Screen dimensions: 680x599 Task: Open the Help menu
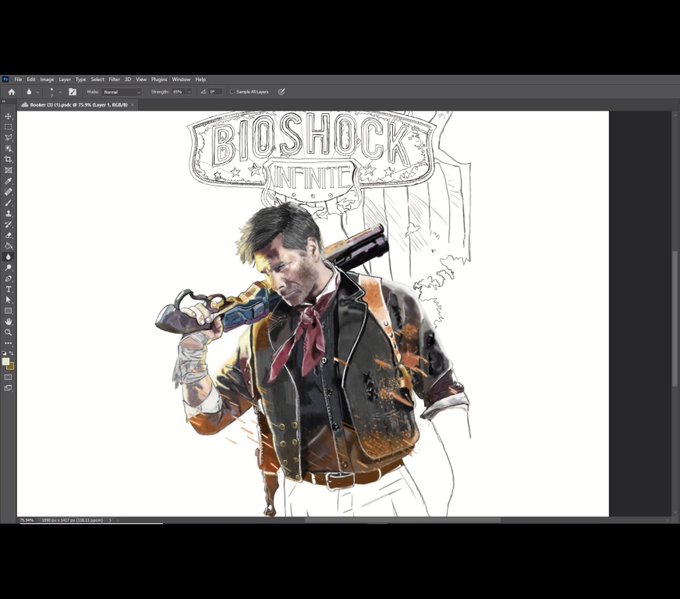click(x=200, y=79)
